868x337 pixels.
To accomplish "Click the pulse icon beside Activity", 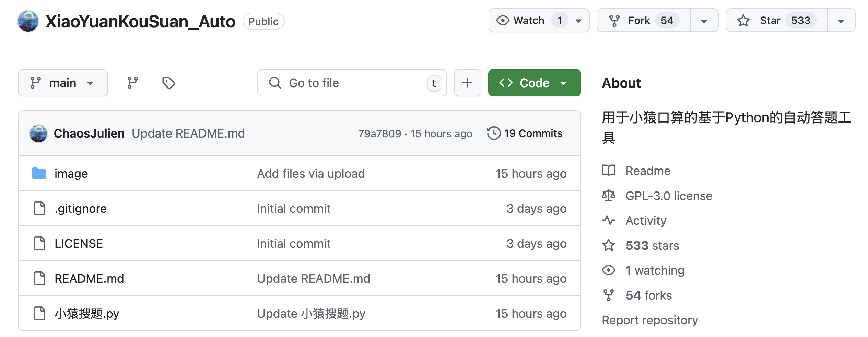I will (x=609, y=220).
